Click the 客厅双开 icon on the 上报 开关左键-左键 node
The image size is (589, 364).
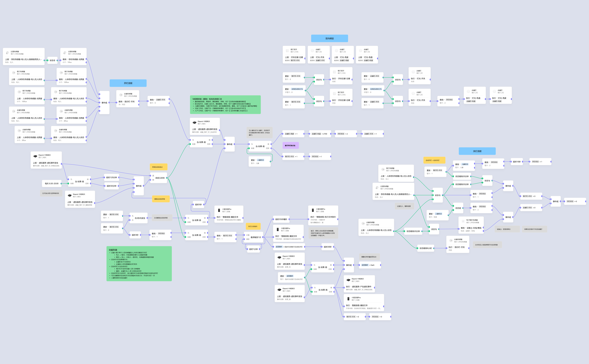coord(287,51)
